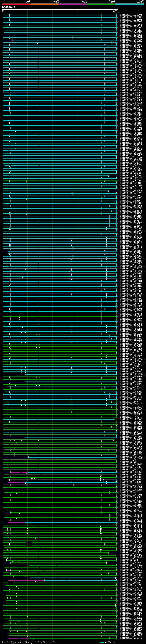Select hit UniRef100_Q801L8

131,251
